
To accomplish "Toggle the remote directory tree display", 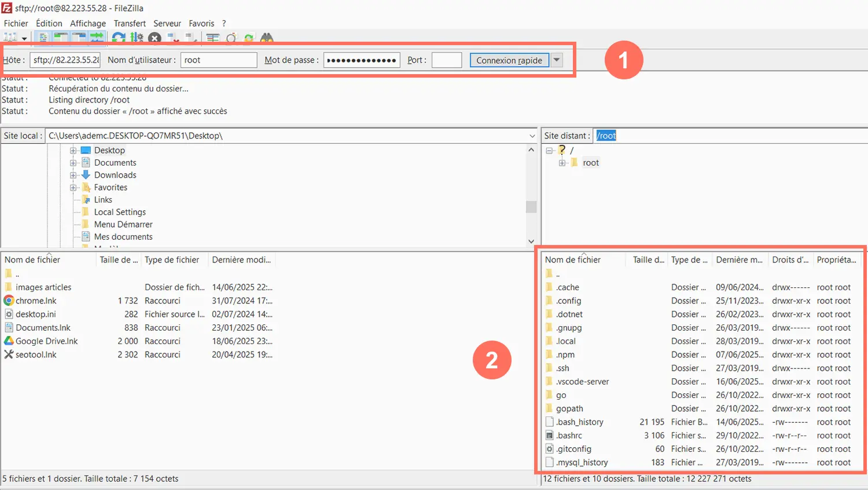I will 79,38.
